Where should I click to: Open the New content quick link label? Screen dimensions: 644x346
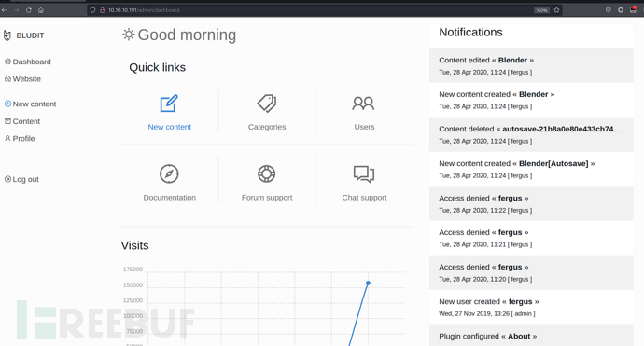click(170, 127)
